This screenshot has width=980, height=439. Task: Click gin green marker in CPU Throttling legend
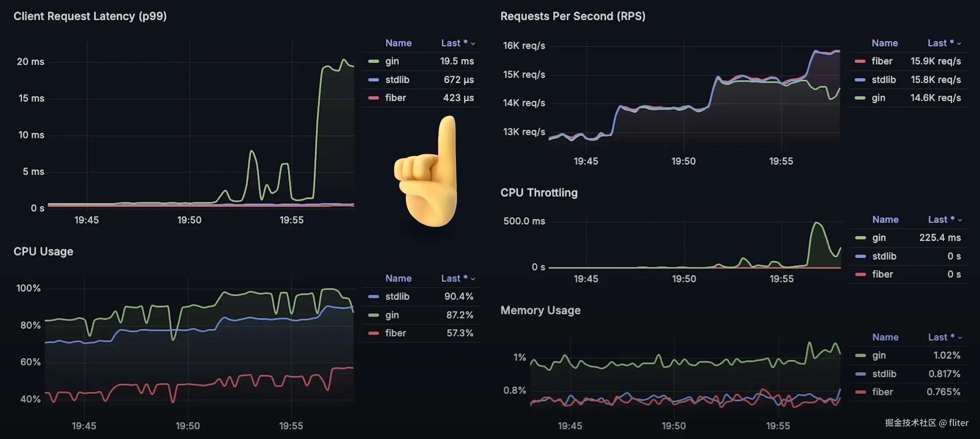(860, 238)
